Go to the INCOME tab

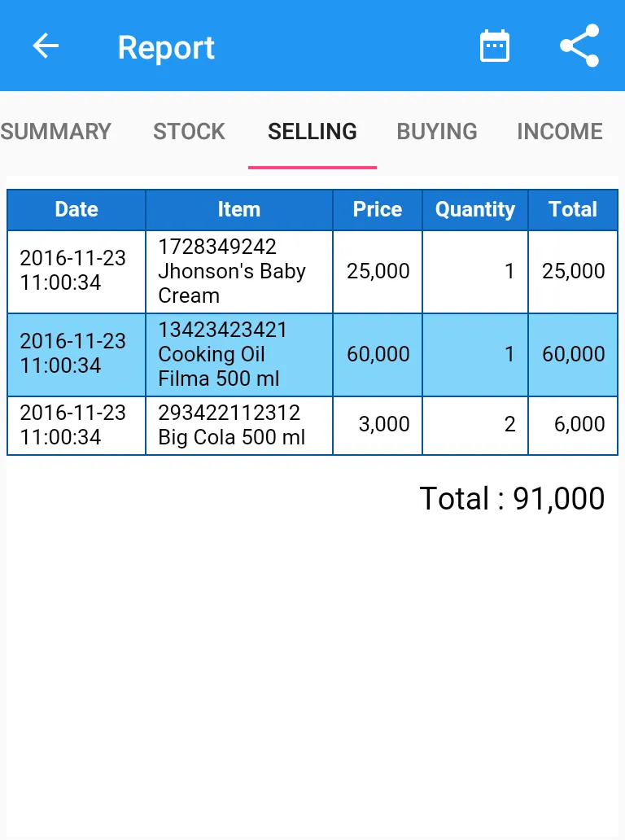tap(560, 132)
